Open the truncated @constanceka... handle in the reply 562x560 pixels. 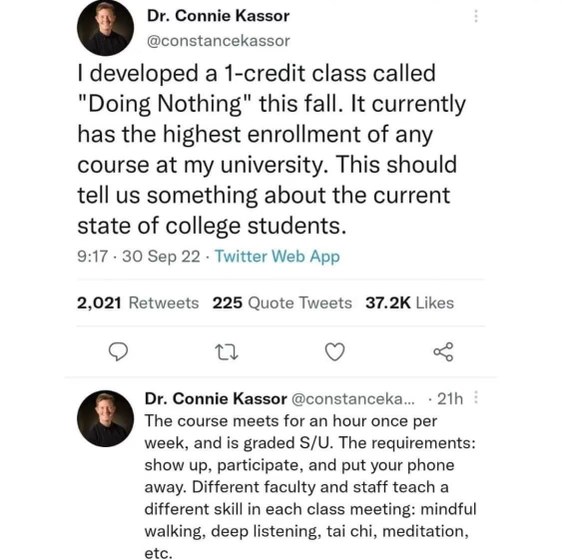pos(353,399)
